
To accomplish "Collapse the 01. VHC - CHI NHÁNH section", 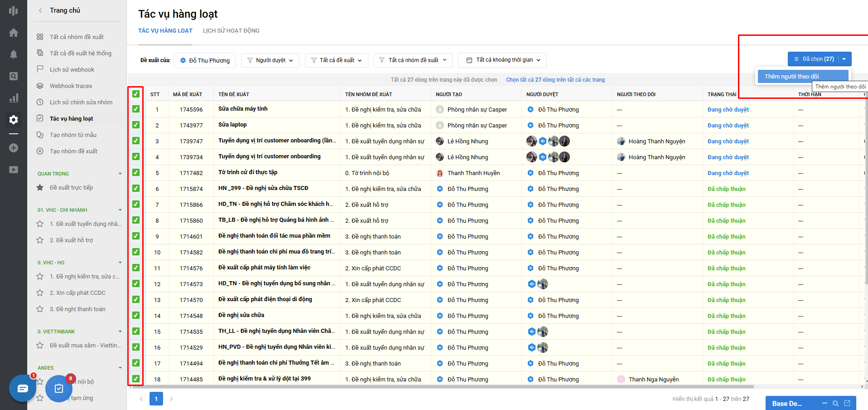I will point(120,210).
